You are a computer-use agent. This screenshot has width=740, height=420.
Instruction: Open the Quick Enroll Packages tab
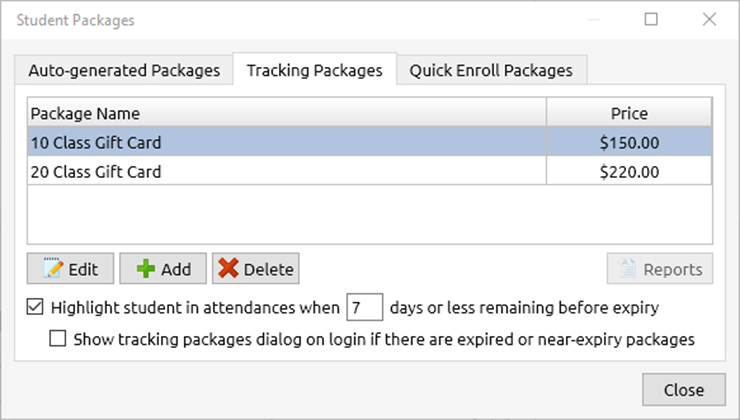pyautogui.click(x=490, y=70)
